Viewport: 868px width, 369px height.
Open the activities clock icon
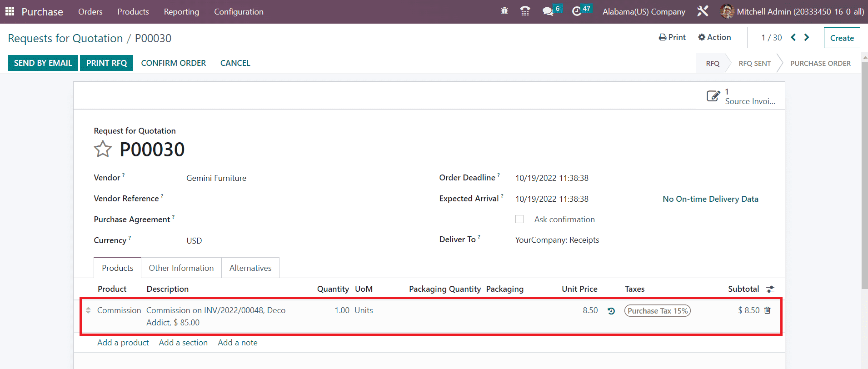click(577, 11)
